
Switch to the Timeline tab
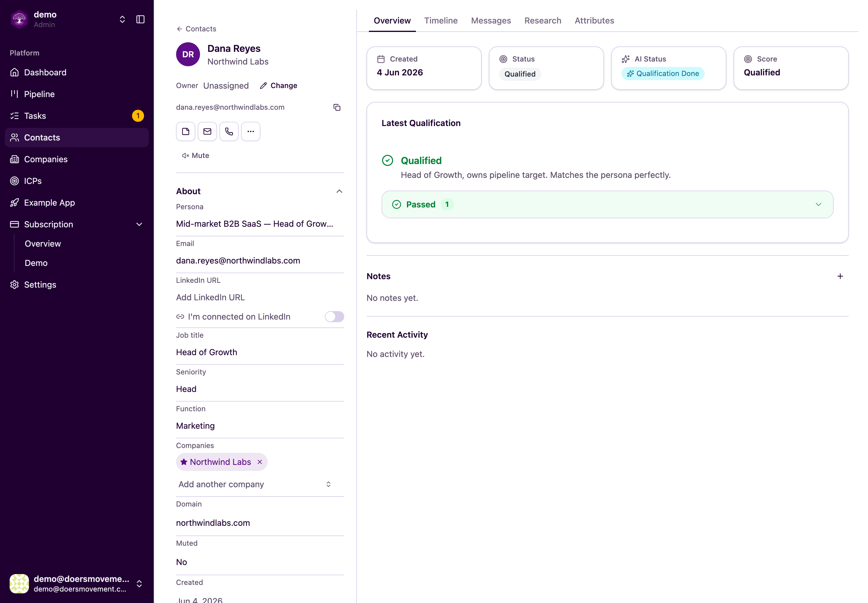click(441, 21)
